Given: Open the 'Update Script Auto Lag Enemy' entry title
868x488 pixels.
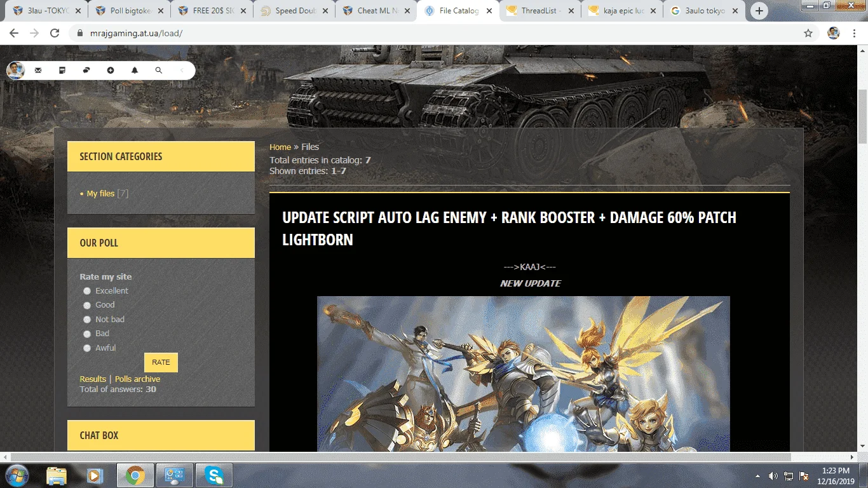Looking at the screenshot, I should pos(509,229).
